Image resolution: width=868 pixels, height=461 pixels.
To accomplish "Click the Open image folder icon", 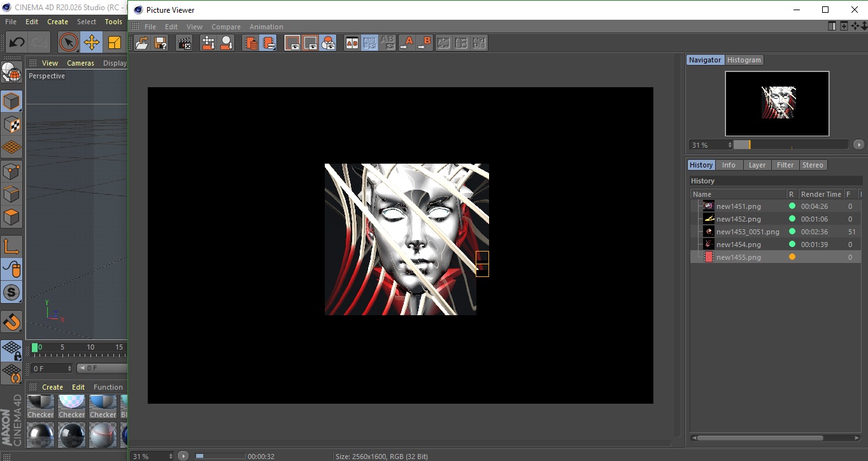I will pos(142,43).
